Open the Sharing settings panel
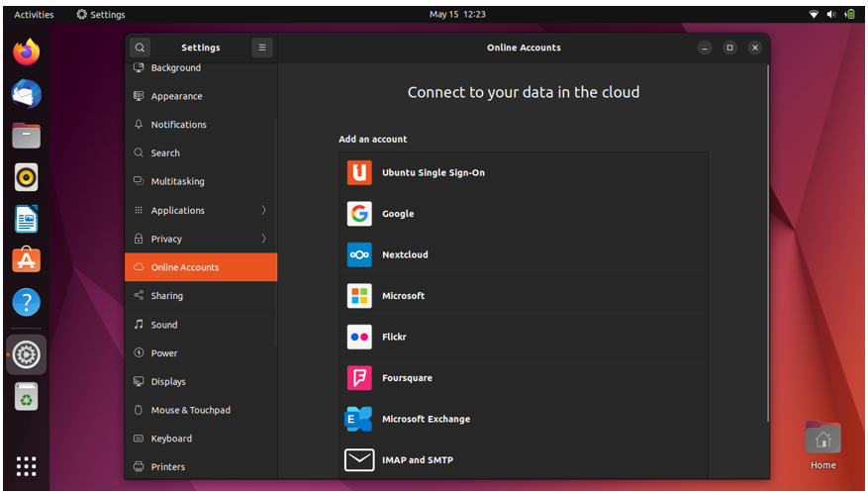The height and width of the screenshot is (494, 868). 201,296
